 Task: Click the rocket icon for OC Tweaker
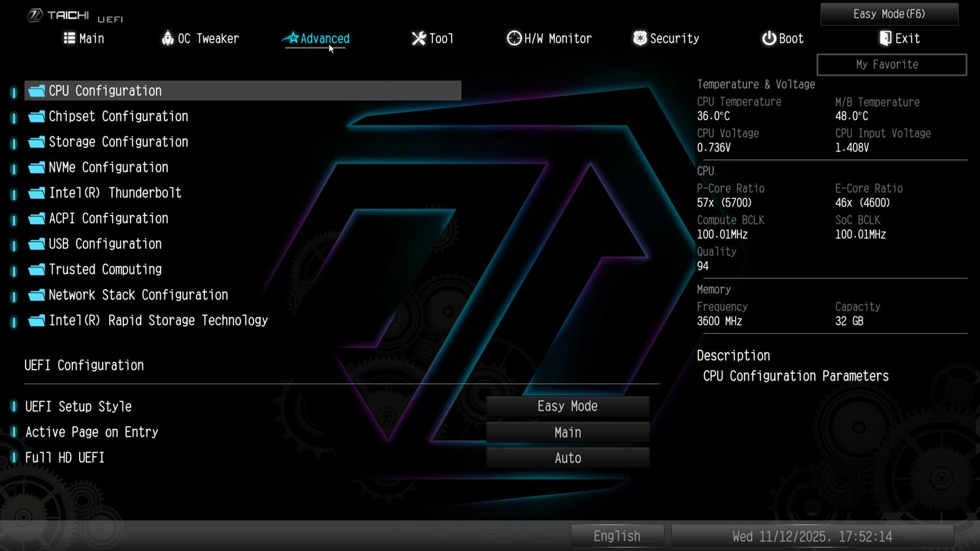[x=168, y=39]
